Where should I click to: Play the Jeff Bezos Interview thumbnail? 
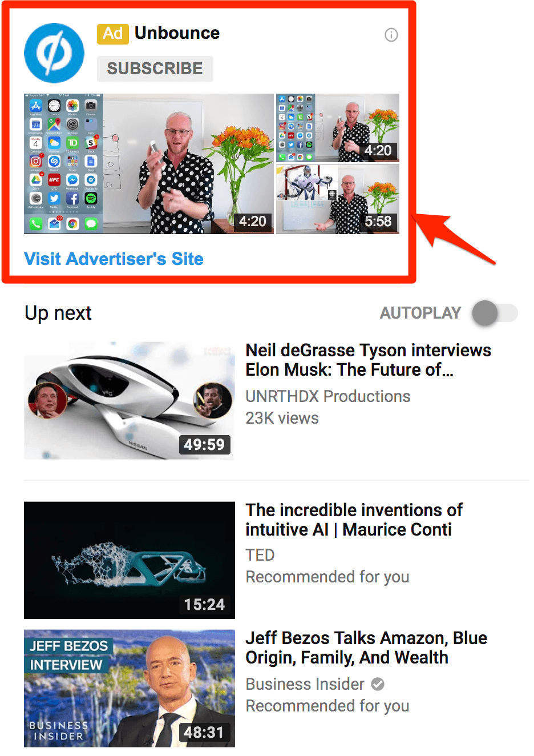[130, 689]
